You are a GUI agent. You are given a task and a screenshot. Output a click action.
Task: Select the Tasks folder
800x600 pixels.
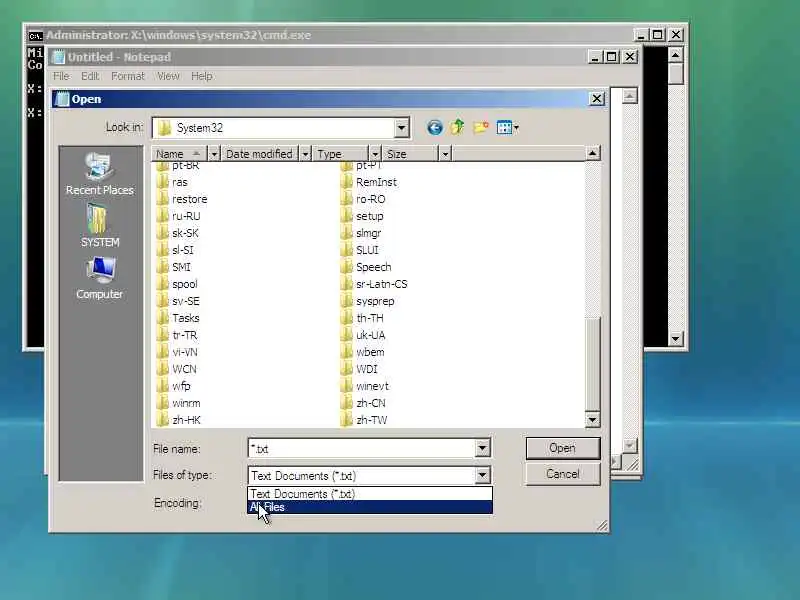[x=178, y=318]
